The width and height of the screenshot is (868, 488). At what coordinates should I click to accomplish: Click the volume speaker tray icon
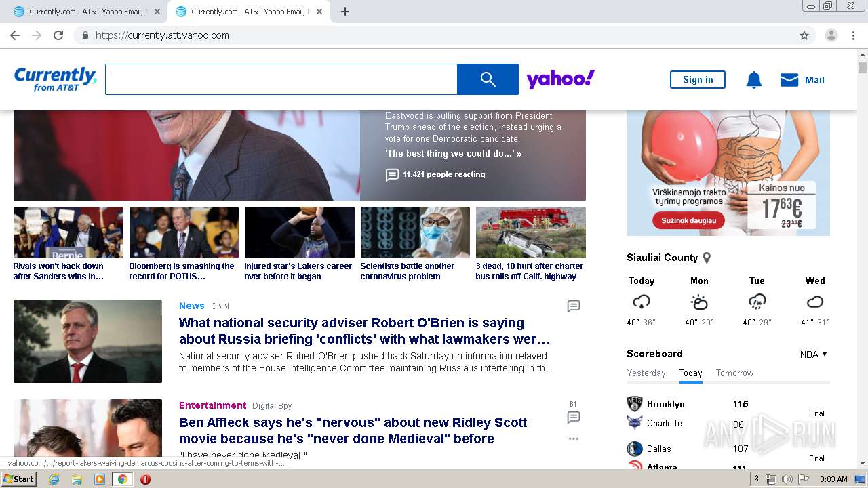(x=787, y=479)
